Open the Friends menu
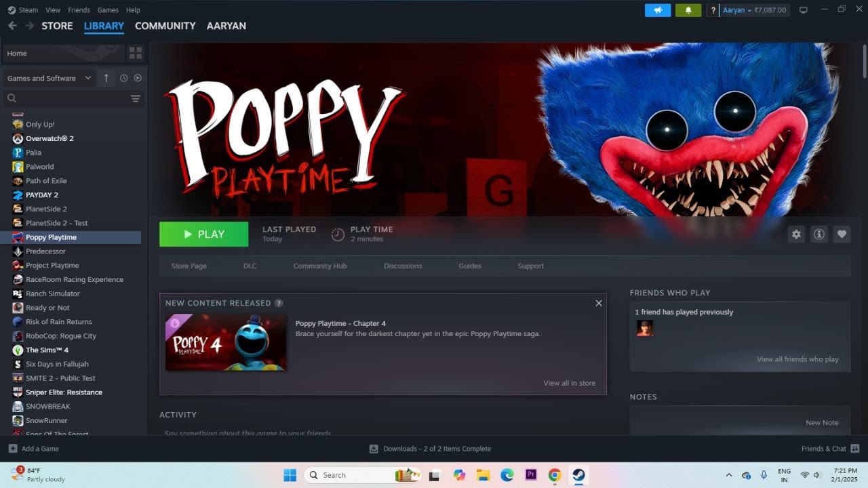 pos(79,10)
